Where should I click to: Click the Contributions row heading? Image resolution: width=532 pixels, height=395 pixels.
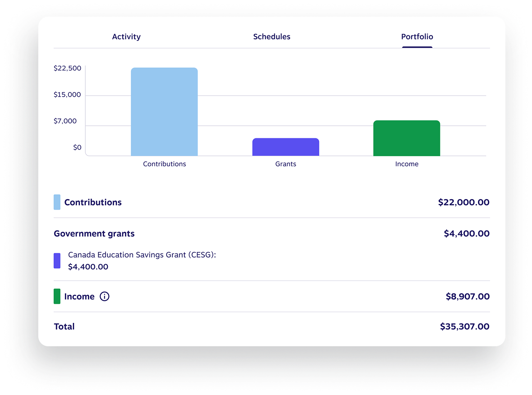pos(93,202)
